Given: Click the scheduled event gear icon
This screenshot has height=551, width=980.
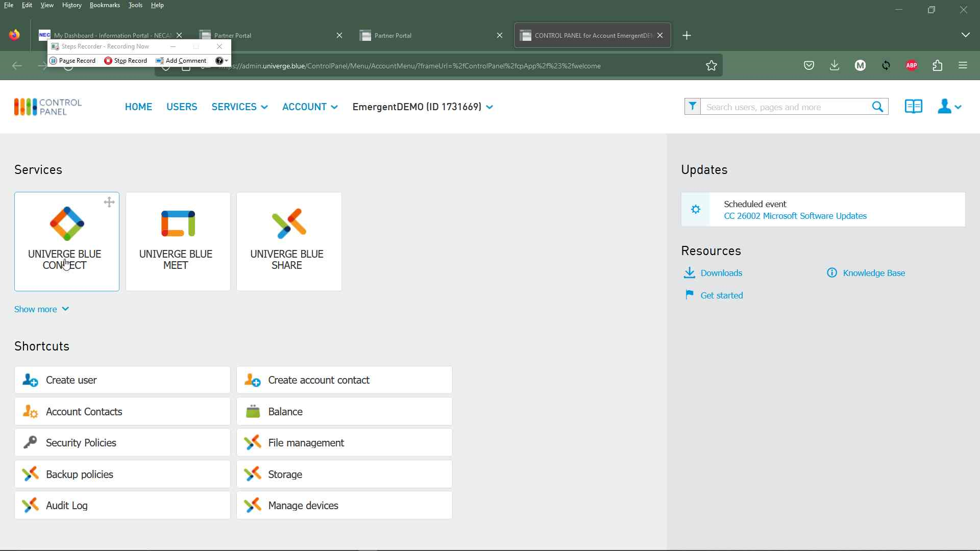Looking at the screenshot, I should pos(696,210).
